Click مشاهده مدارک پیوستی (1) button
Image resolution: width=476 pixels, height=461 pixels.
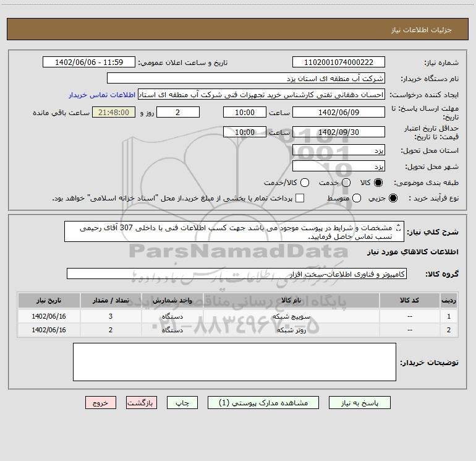[263, 403]
